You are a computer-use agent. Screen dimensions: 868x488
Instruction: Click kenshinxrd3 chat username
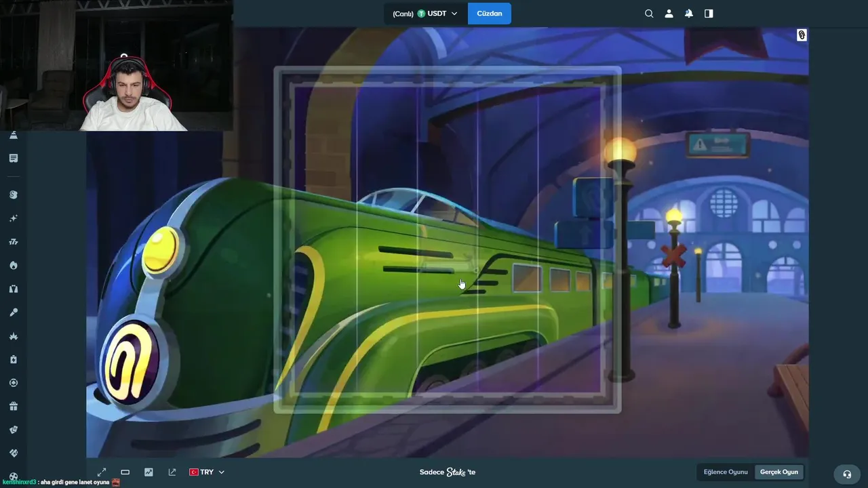click(x=19, y=483)
